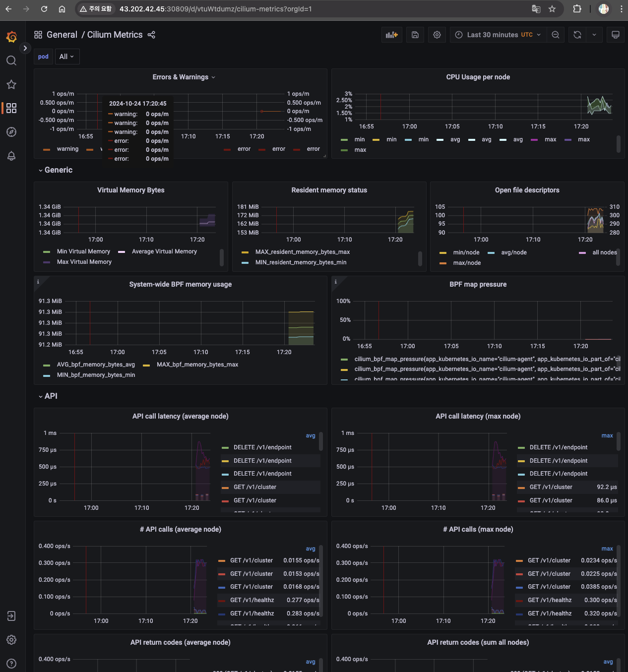Toggle all nodes legend in Open file descriptors
628x672 pixels.
[x=605, y=252]
